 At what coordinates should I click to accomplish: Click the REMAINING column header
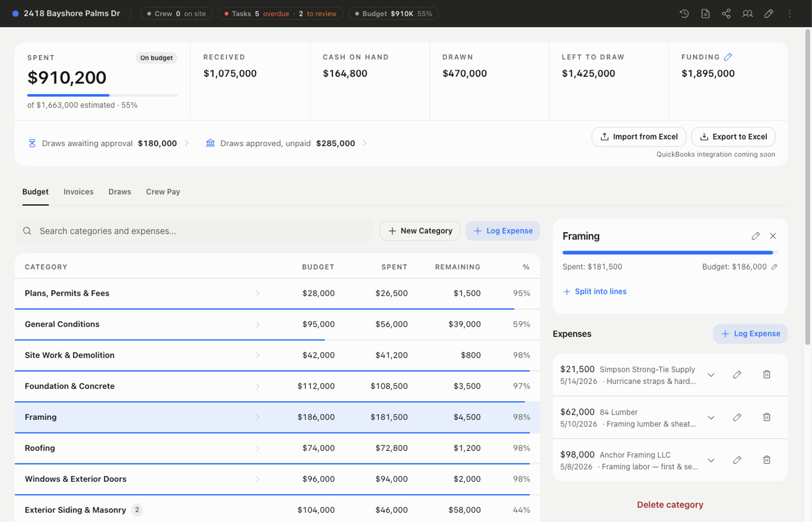pos(458,267)
